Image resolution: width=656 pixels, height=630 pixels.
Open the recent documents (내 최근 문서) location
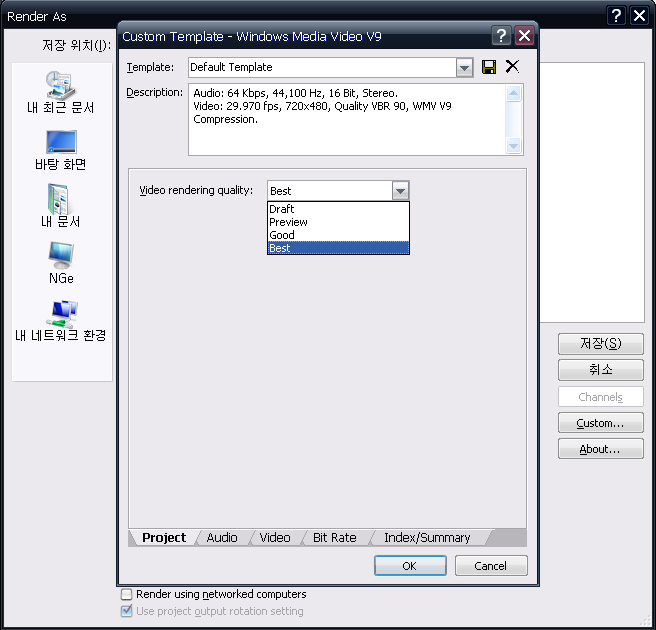coord(61,92)
